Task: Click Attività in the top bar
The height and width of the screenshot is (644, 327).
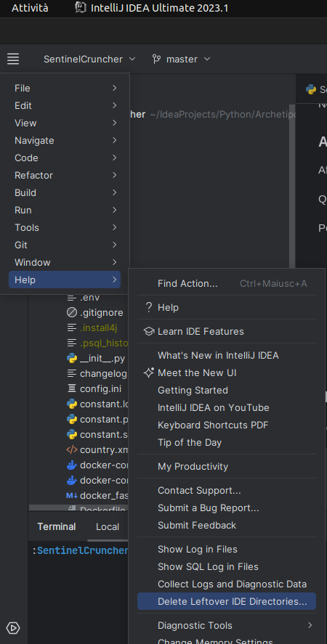Action: (30, 8)
